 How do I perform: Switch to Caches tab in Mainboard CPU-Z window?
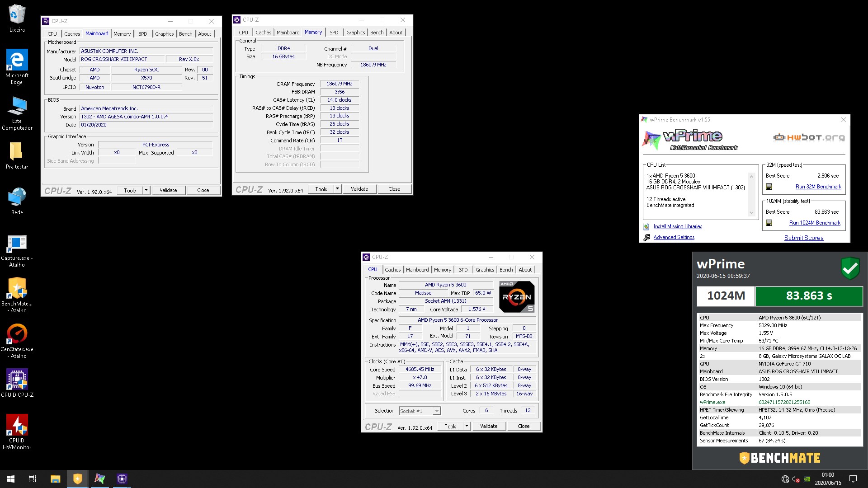tap(72, 34)
